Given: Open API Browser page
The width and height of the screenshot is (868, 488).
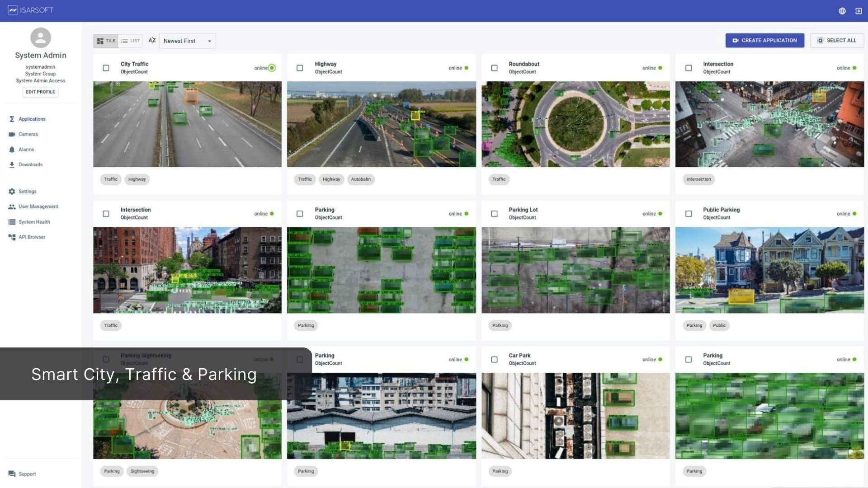Looking at the screenshot, I should click(x=32, y=237).
